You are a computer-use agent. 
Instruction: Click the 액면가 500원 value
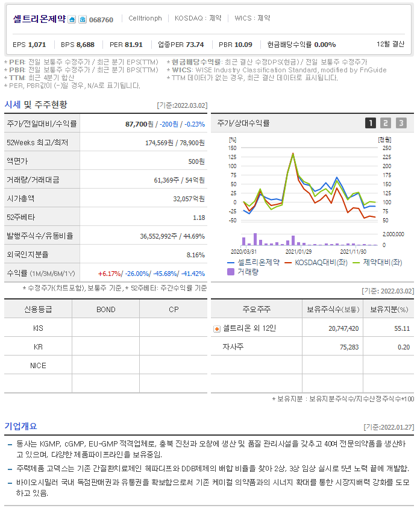196,161
